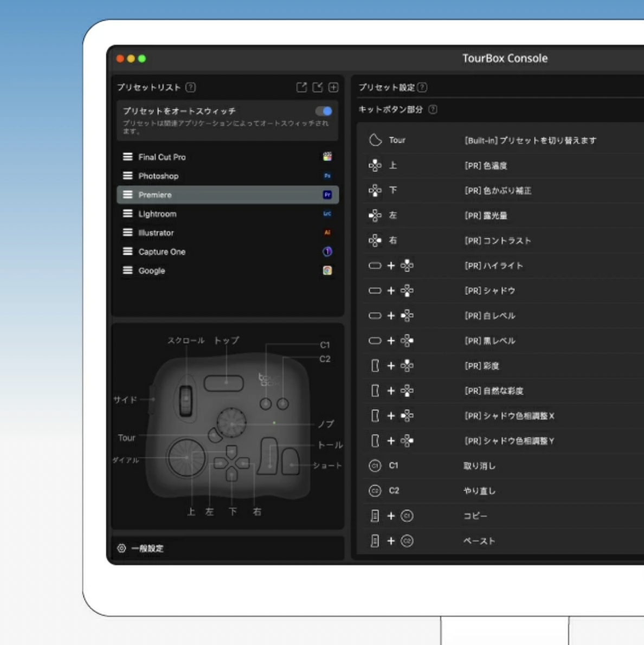Click the short button on device diagram
644x645 pixels.
pyautogui.click(x=291, y=462)
